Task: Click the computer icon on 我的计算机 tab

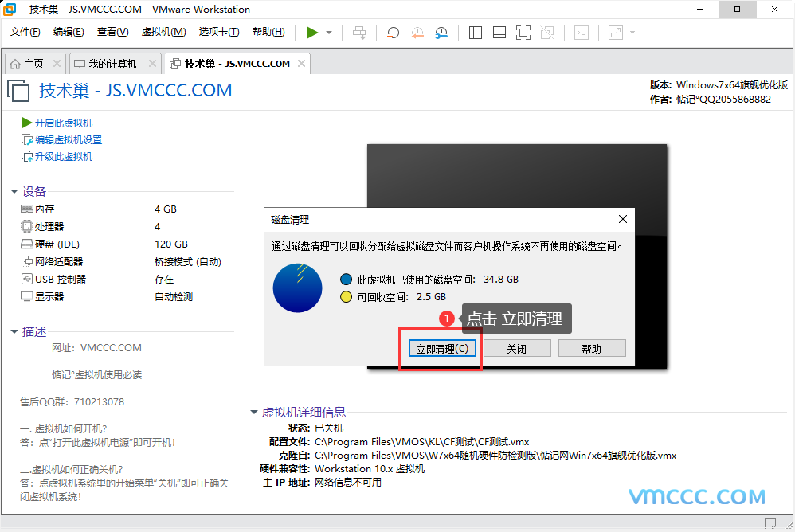Action: point(80,64)
